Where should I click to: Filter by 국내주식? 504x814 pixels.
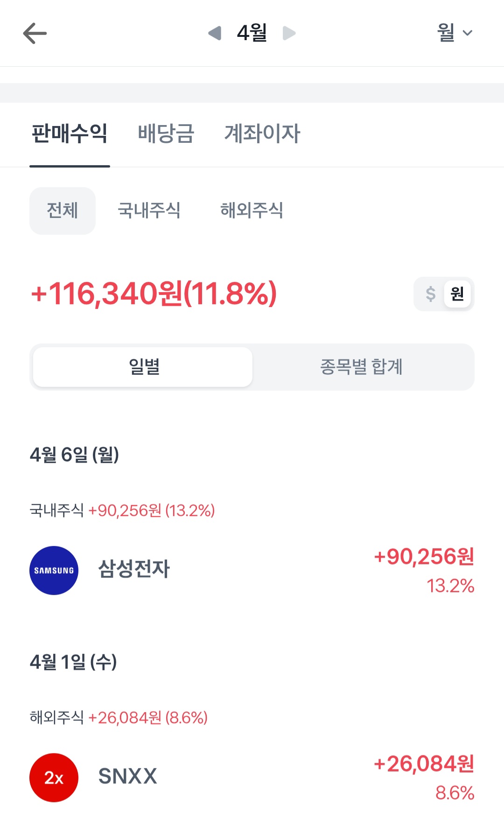(x=149, y=211)
